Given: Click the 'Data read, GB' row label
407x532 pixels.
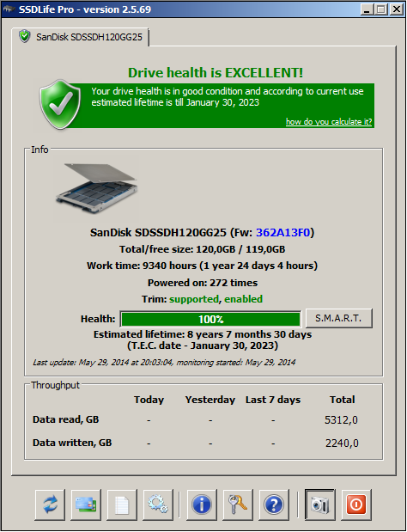Looking at the screenshot, I should 66,419.
